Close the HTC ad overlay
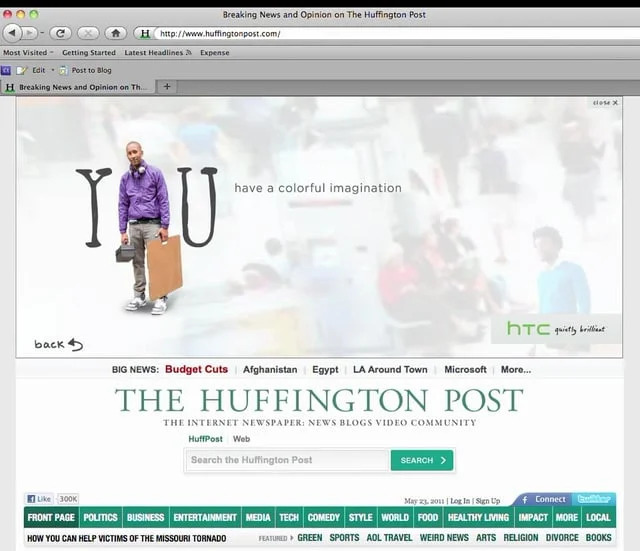 (606, 102)
